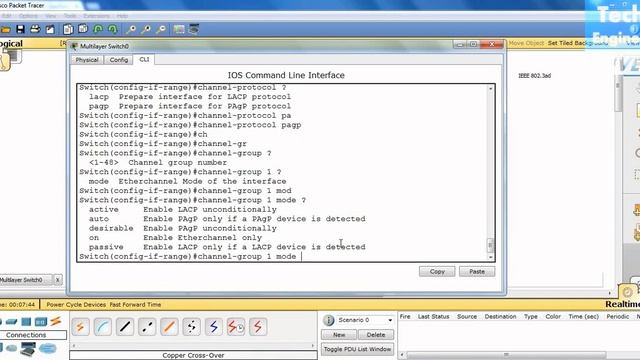Image resolution: width=640 pixels, height=360 pixels.
Task: Select Connections category lightning icon
Action: (56, 321)
